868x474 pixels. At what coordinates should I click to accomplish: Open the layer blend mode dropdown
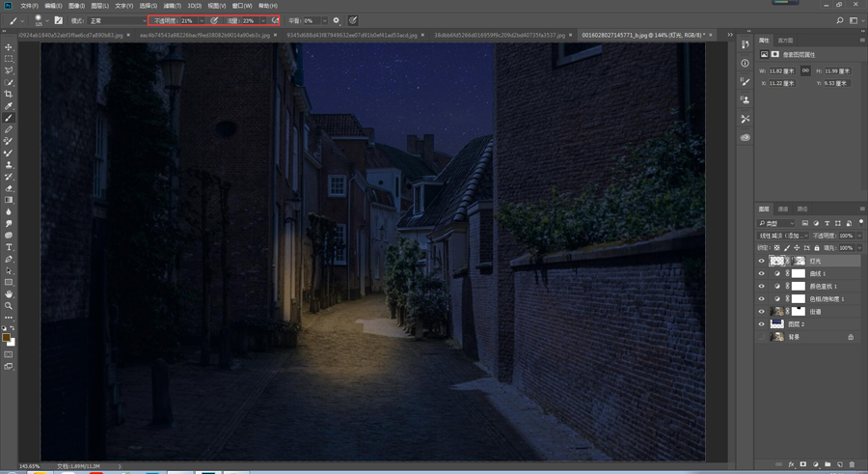click(782, 236)
